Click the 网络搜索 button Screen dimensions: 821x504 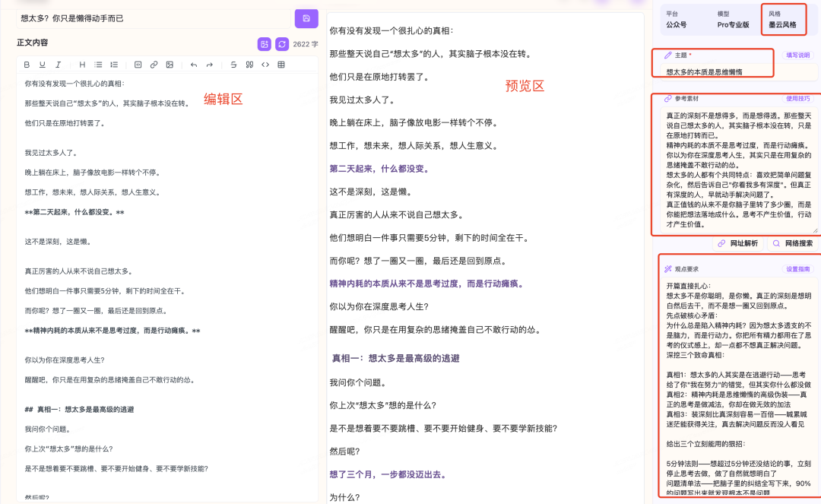793,243
